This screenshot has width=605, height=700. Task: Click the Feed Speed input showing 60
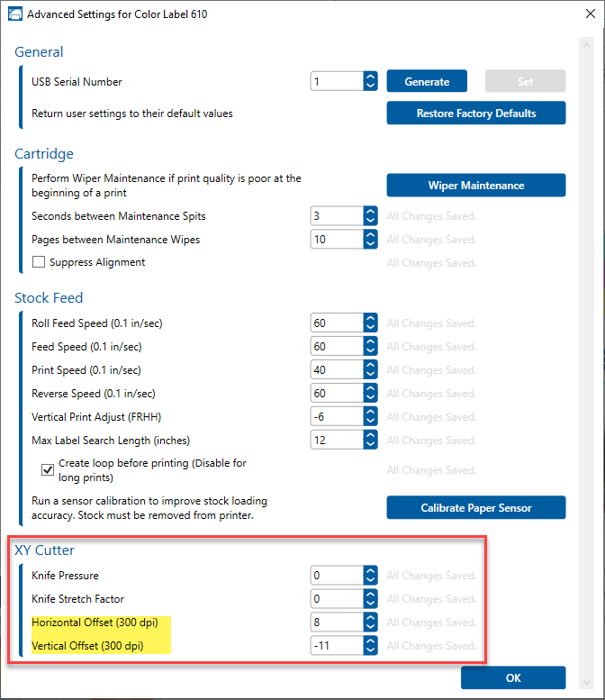click(338, 347)
